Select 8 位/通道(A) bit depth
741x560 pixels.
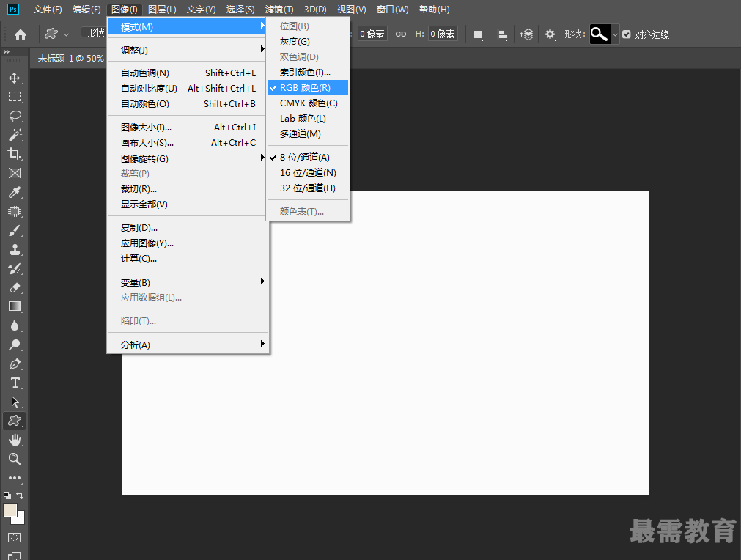308,158
